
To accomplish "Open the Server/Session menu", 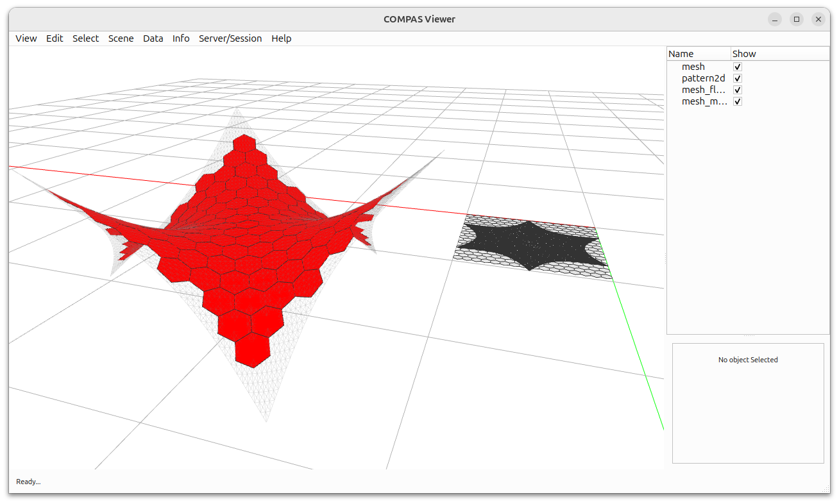I will pos(230,38).
